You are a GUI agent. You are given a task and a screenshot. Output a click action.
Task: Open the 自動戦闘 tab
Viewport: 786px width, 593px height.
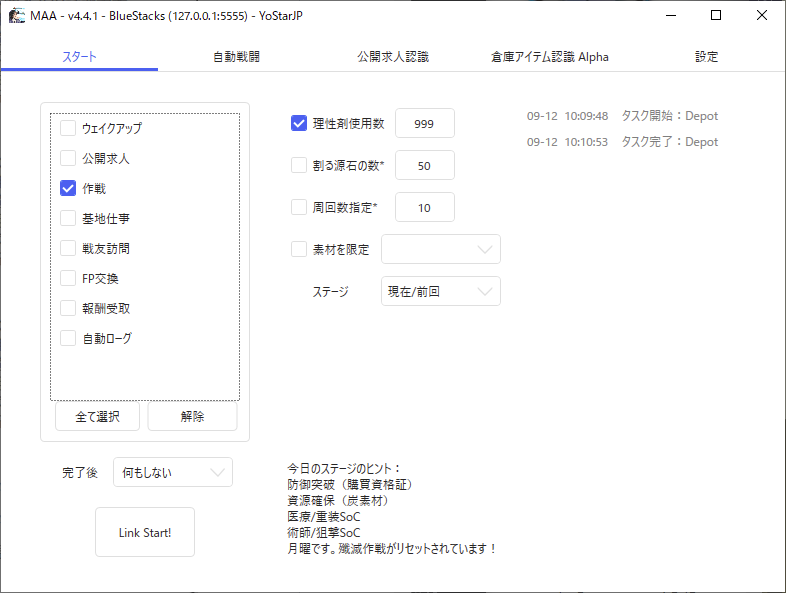(236, 57)
